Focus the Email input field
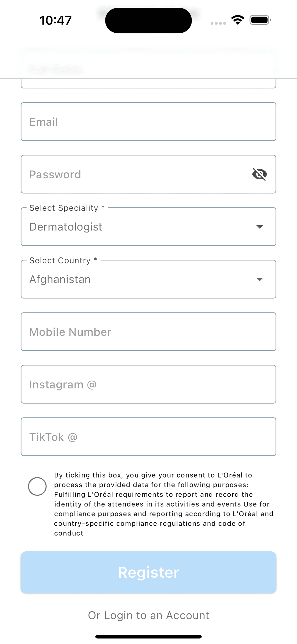 click(x=148, y=122)
